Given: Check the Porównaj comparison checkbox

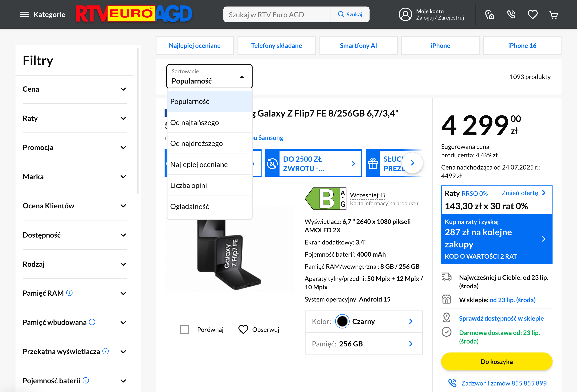Looking at the screenshot, I should pyautogui.click(x=184, y=329).
